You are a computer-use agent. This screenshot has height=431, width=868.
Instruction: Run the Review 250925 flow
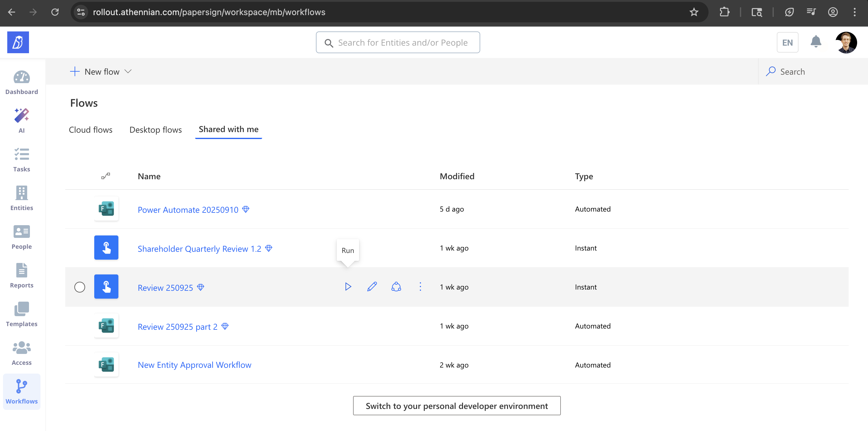(348, 287)
